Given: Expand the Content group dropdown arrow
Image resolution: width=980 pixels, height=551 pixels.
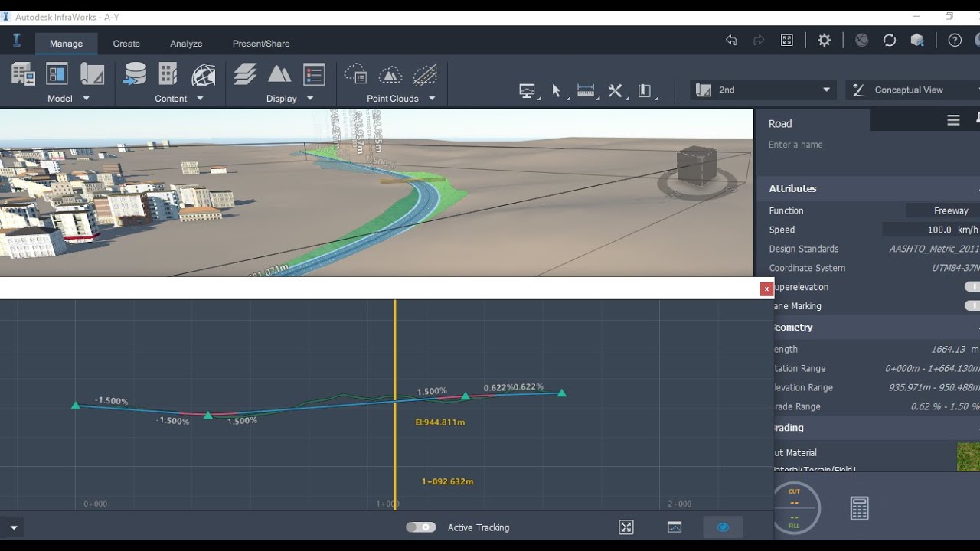Looking at the screenshot, I should click(200, 99).
